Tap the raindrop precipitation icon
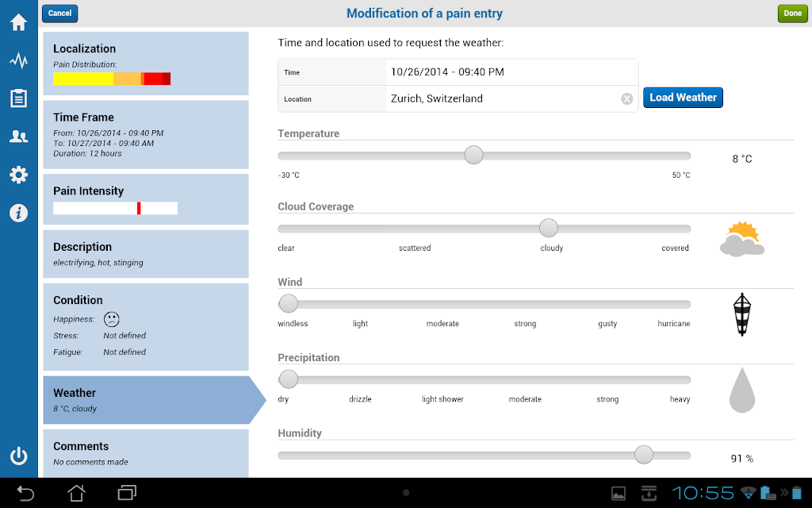Image resolution: width=812 pixels, height=508 pixels. (742, 391)
